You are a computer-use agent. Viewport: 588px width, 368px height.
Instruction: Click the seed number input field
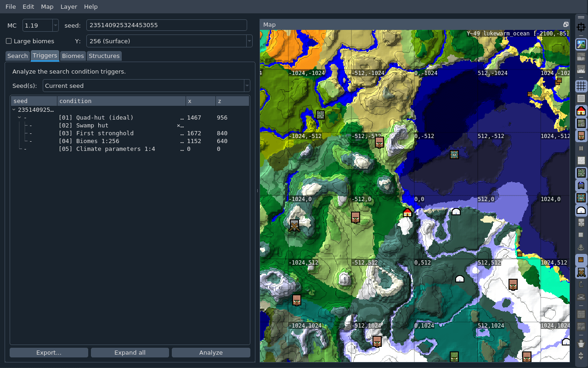point(167,25)
